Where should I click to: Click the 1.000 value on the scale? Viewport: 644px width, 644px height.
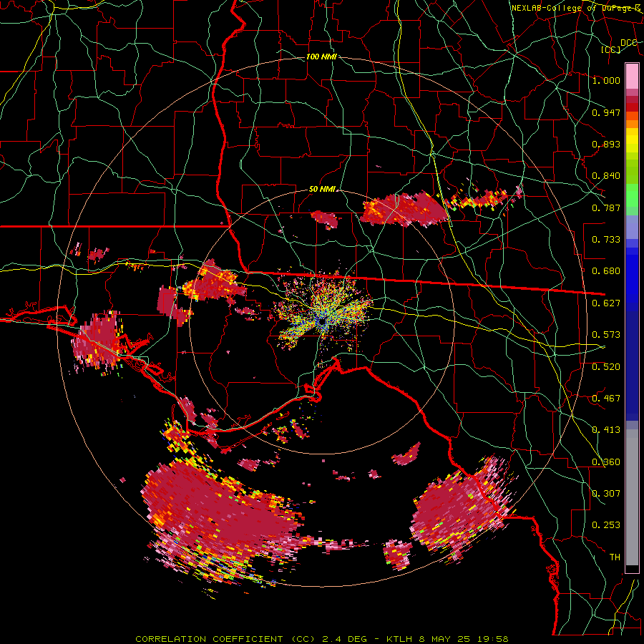pyautogui.click(x=606, y=80)
